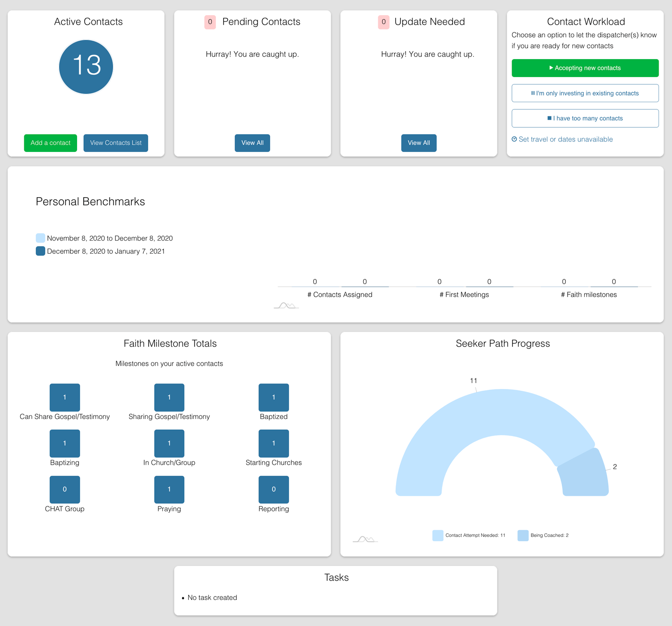Viewport: 672px width, 626px height.
Task: Click the Seeker Path Progress heading
Action: click(503, 344)
